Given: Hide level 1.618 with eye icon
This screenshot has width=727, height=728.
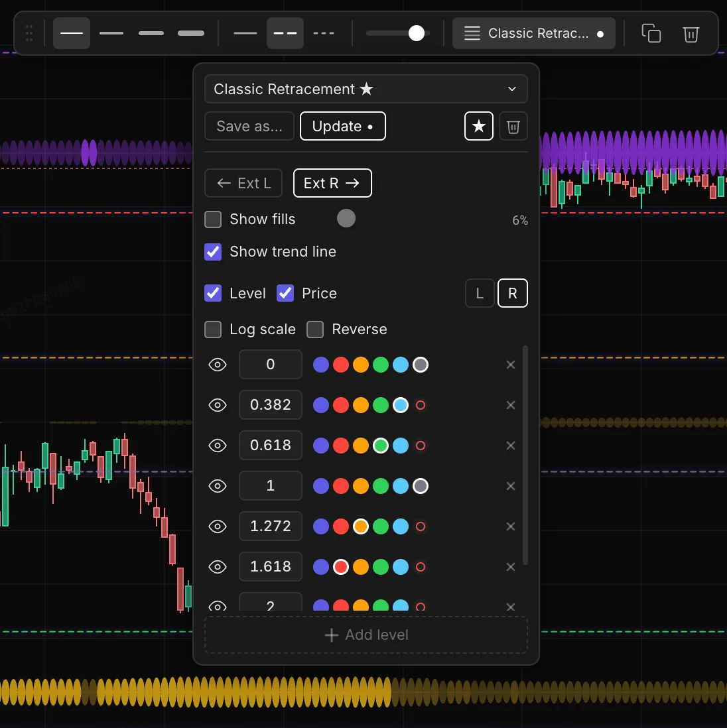Looking at the screenshot, I should pos(218,566).
